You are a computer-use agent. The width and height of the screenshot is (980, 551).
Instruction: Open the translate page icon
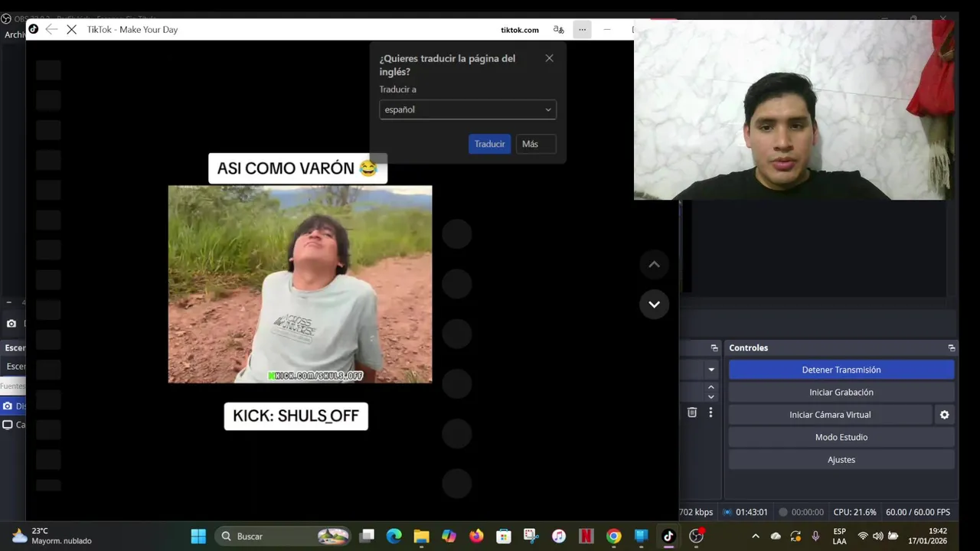tap(559, 30)
